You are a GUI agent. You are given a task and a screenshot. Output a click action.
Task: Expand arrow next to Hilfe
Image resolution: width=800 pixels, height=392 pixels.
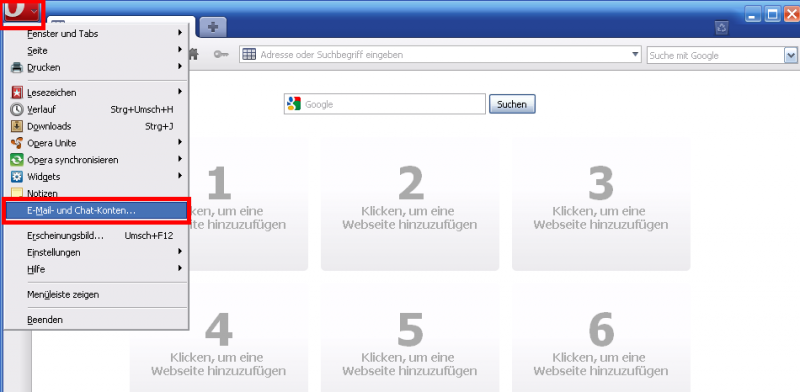point(180,268)
